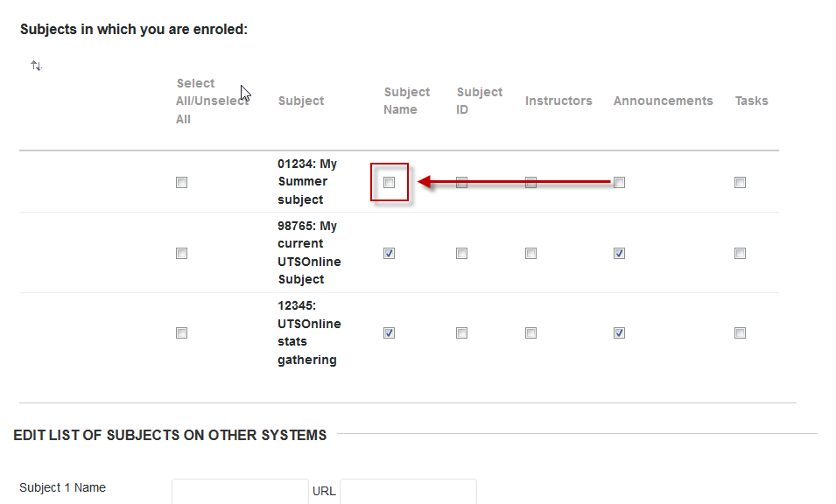Uncheck Subject Name for 98765 current UTSOnline Subject
The width and height of the screenshot is (836, 504).
point(390,254)
